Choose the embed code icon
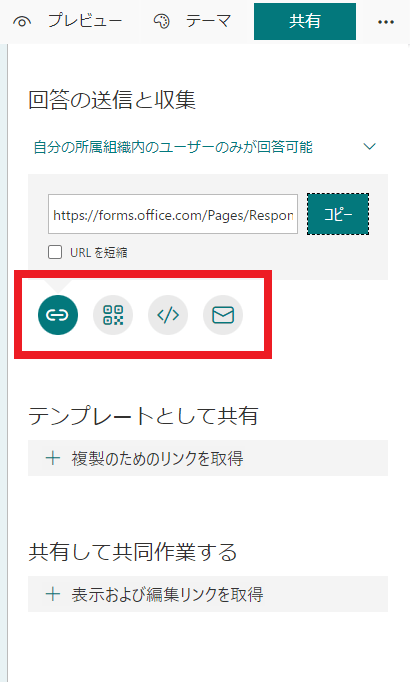This screenshot has width=410, height=682. click(168, 315)
